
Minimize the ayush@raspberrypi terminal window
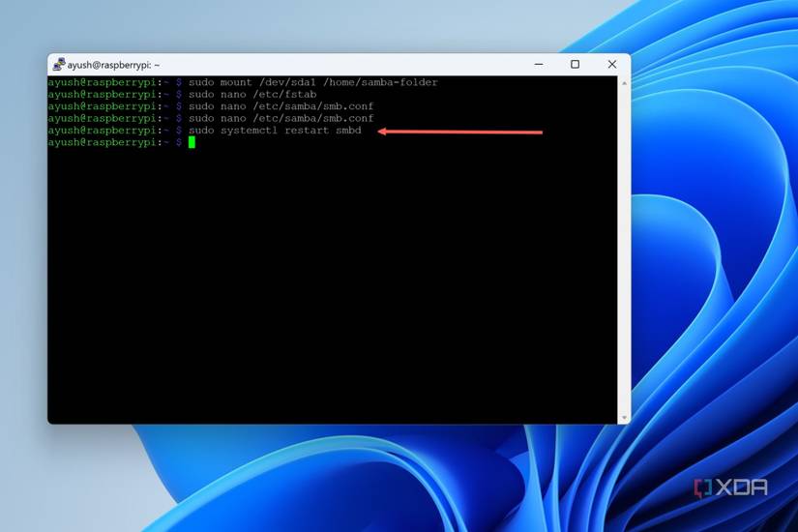(539, 65)
